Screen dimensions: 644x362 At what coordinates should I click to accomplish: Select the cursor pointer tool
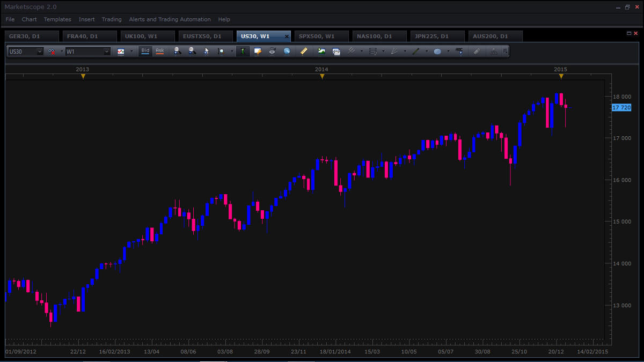pyautogui.click(x=207, y=51)
